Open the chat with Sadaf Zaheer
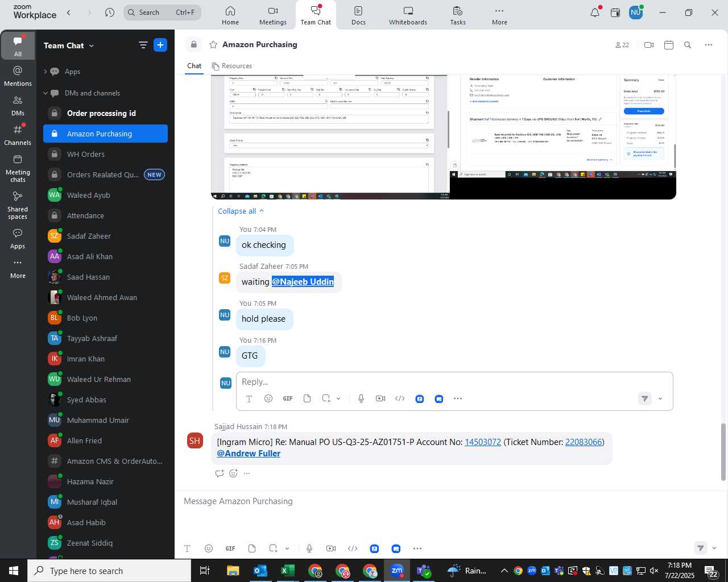The width and height of the screenshot is (728, 582). click(x=105, y=236)
